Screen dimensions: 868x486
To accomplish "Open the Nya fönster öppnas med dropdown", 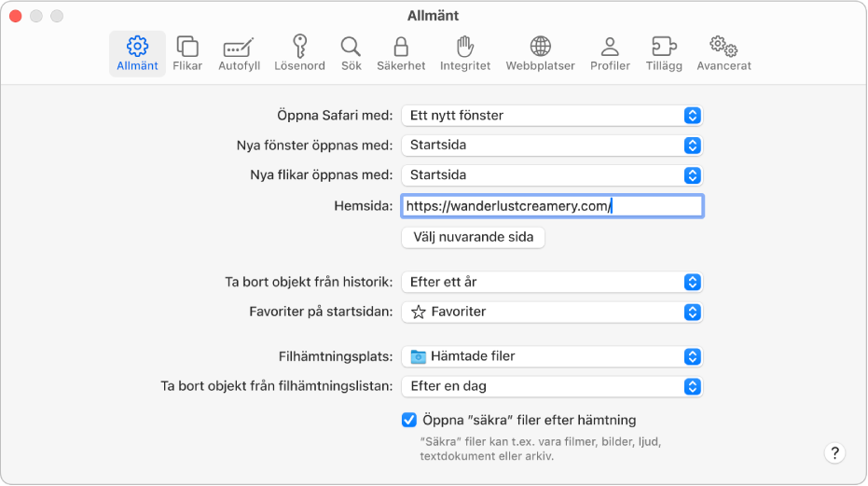I will [x=551, y=146].
